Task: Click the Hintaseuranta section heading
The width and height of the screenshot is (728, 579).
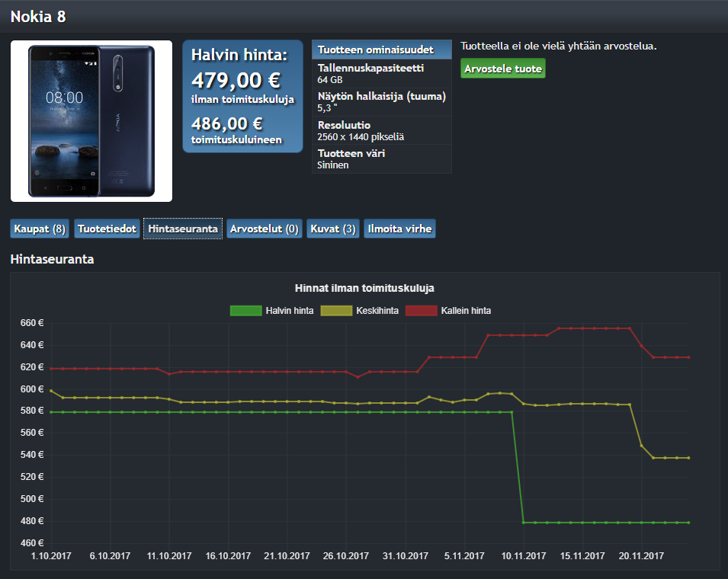Action: (52, 259)
